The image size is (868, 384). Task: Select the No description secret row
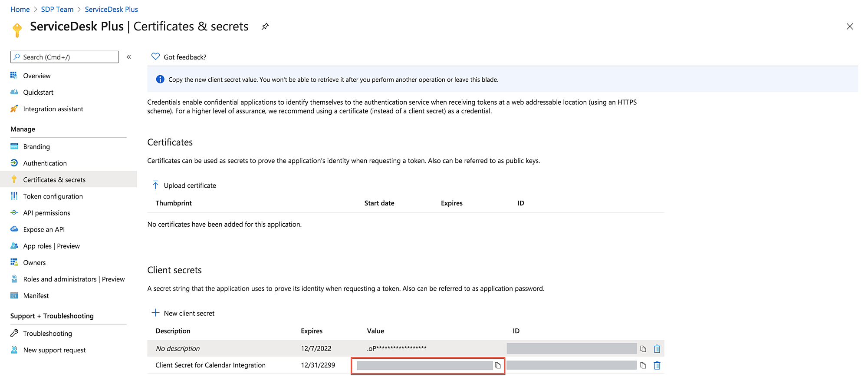tap(406, 348)
